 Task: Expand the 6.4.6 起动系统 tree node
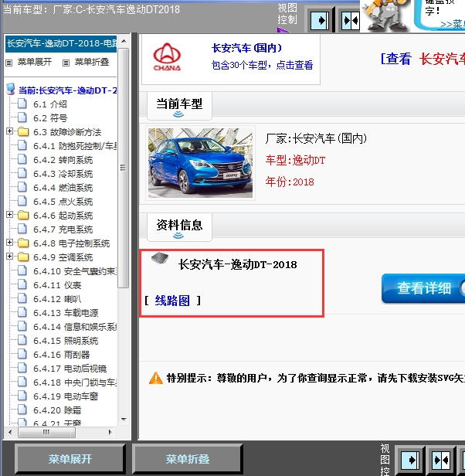point(9,215)
